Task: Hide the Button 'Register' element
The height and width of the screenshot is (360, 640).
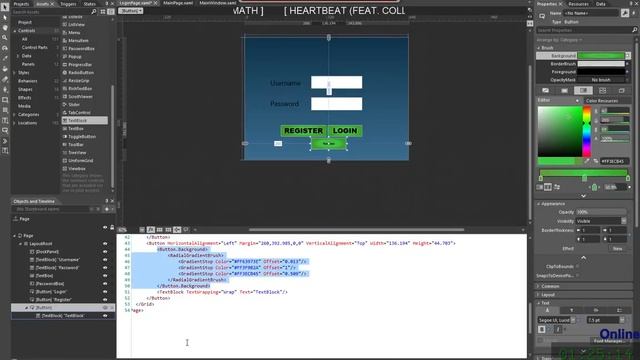Action: [105, 300]
